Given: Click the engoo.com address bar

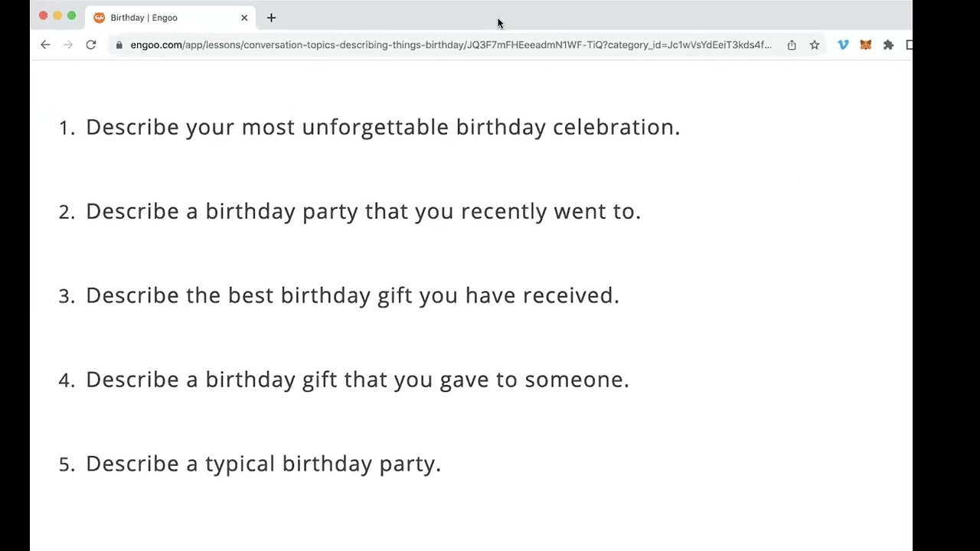Looking at the screenshot, I should [x=450, y=45].
